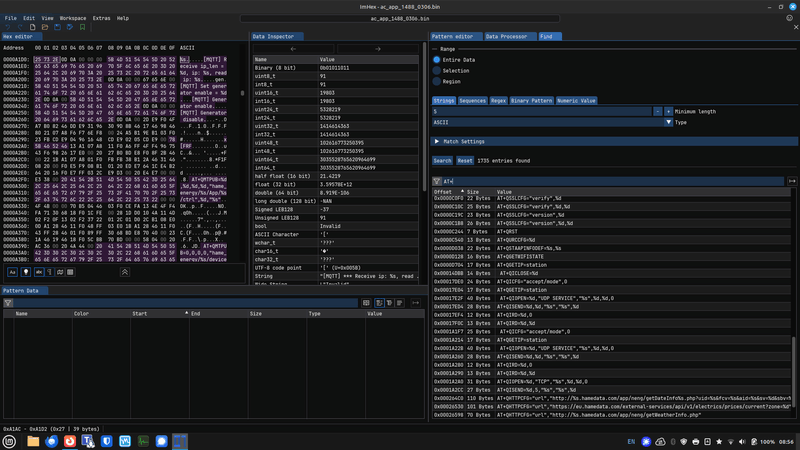
Task: Click the green bookmark toolbar icon
Action: [x=81, y=27]
